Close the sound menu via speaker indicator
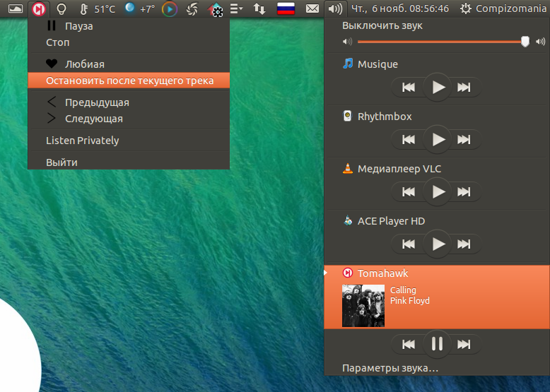The width and height of the screenshot is (550, 392). (x=335, y=8)
